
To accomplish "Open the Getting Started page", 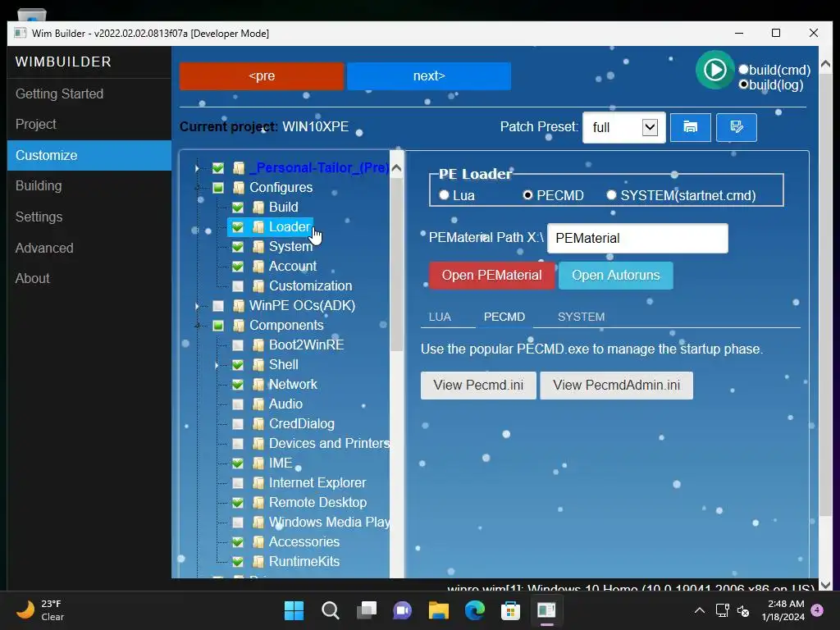I will [89, 94].
